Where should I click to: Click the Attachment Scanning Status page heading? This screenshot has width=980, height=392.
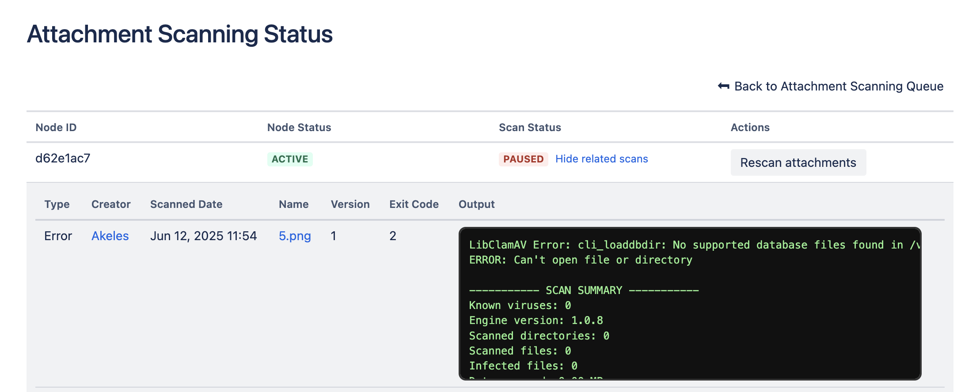(180, 34)
